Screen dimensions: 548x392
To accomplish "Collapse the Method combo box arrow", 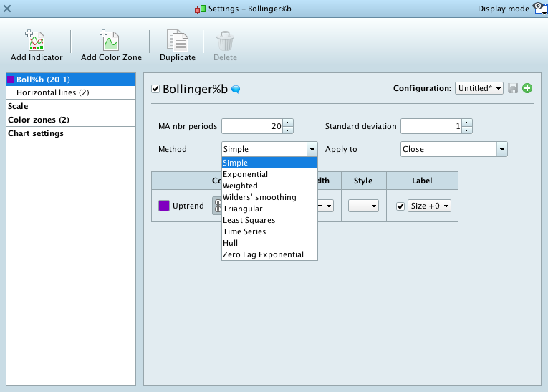I will (x=312, y=149).
